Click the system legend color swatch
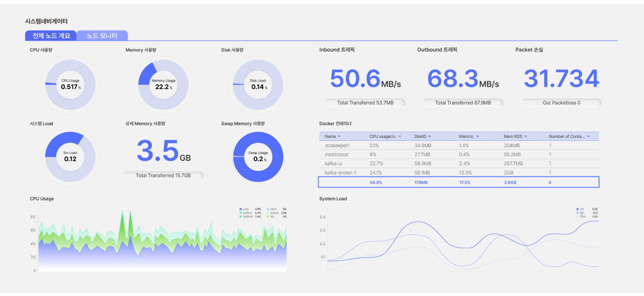Image resolution: width=644 pixels, height=296 pixels. [241, 217]
